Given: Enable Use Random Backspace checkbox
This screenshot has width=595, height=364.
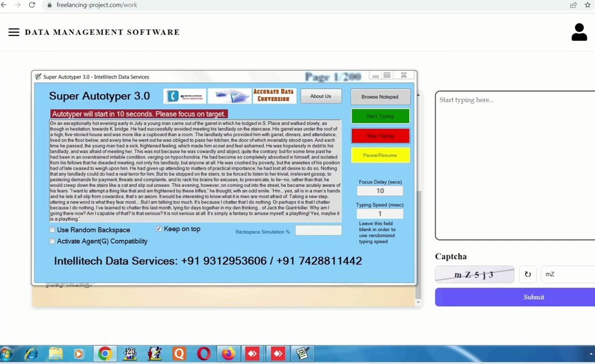Looking at the screenshot, I should [52, 230].
